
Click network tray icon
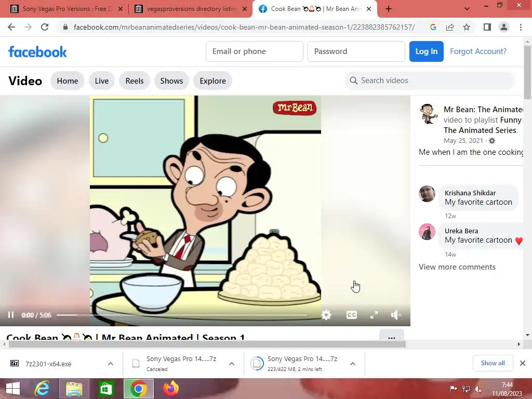click(x=466, y=389)
